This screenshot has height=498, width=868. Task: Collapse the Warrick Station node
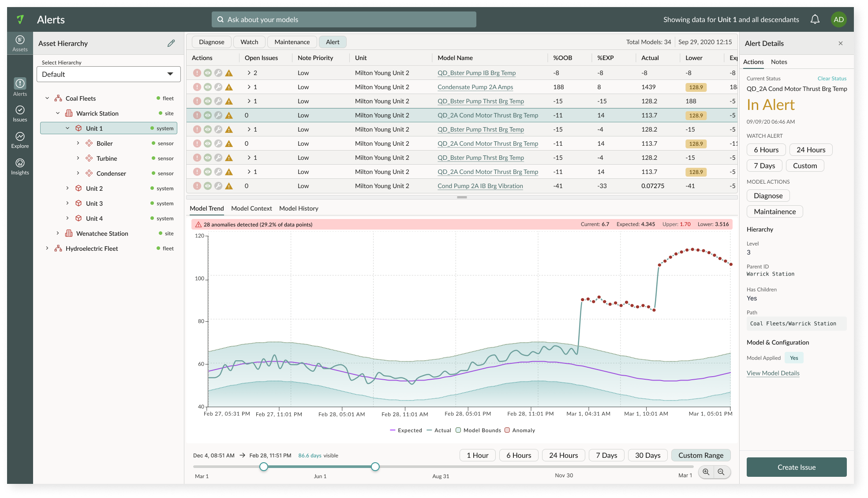coord(58,113)
